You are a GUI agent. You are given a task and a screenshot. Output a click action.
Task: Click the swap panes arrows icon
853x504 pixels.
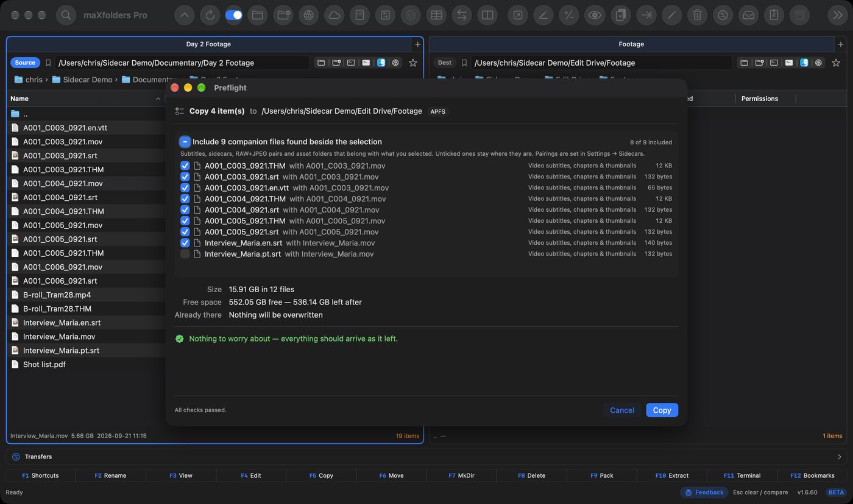coord(462,15)
